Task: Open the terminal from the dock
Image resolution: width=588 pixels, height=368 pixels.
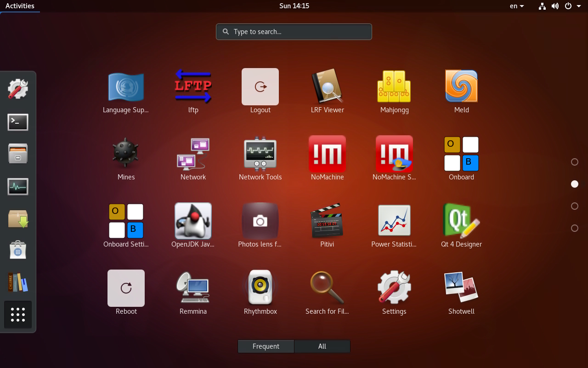Action: [x=18, y=122]
